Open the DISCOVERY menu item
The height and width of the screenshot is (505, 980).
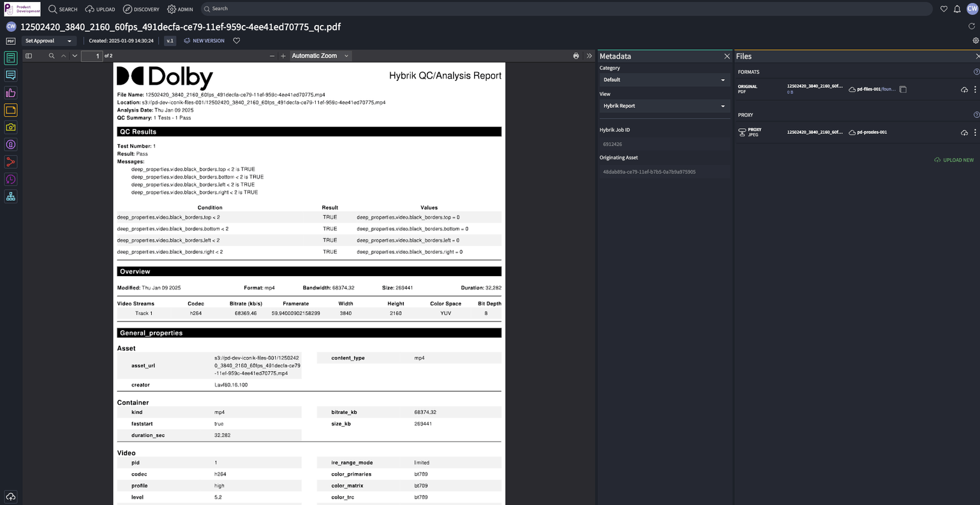pos(141,9)
